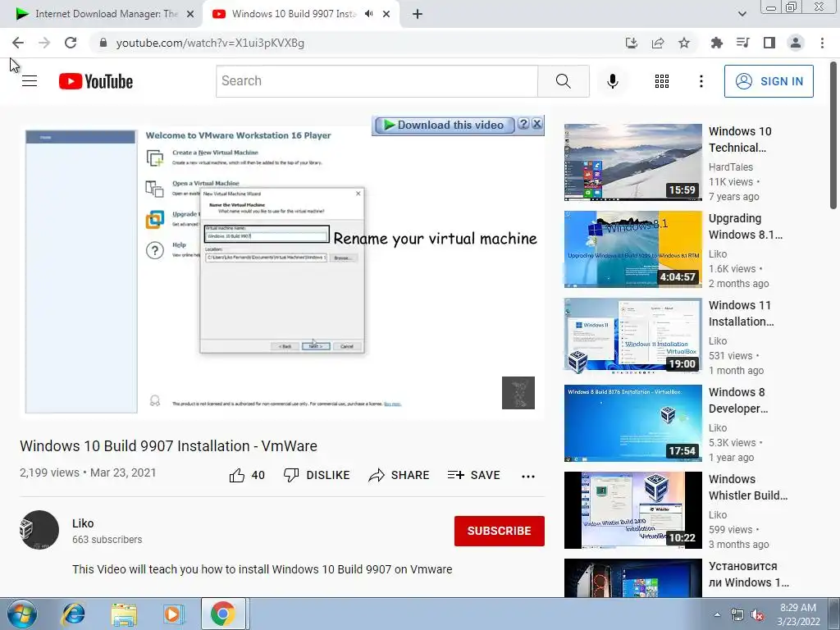The image size is (840, 630).
Task: Open Windows Whistler Build video thumbnail
Action: [x=632, y=510]
